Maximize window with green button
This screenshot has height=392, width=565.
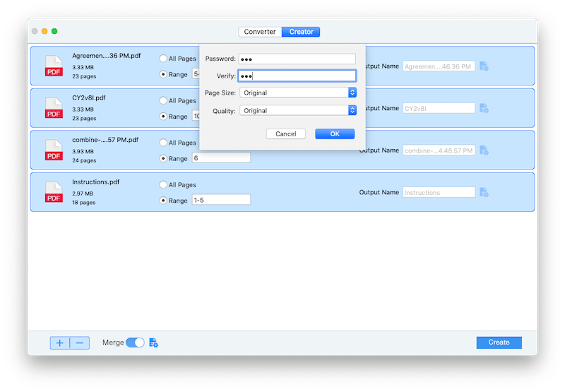[54, 31]
